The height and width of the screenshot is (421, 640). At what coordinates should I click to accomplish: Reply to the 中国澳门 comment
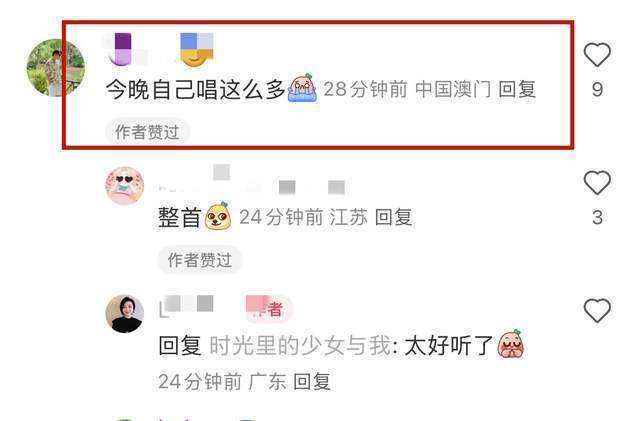(517, 89)
